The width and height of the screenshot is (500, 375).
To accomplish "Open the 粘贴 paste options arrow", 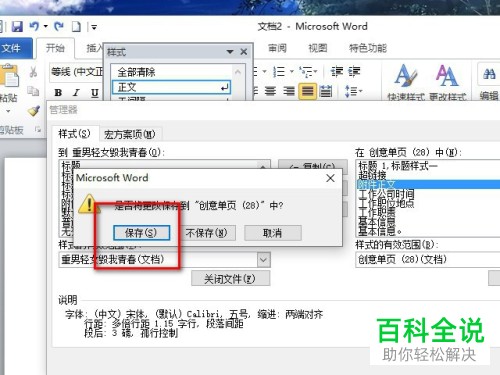I will (x=8, y=111).
